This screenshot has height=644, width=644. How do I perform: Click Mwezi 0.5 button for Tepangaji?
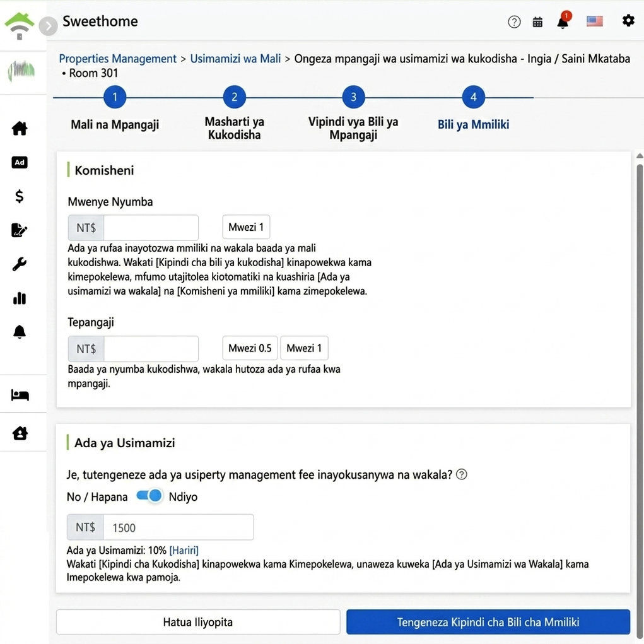point(250,348)
